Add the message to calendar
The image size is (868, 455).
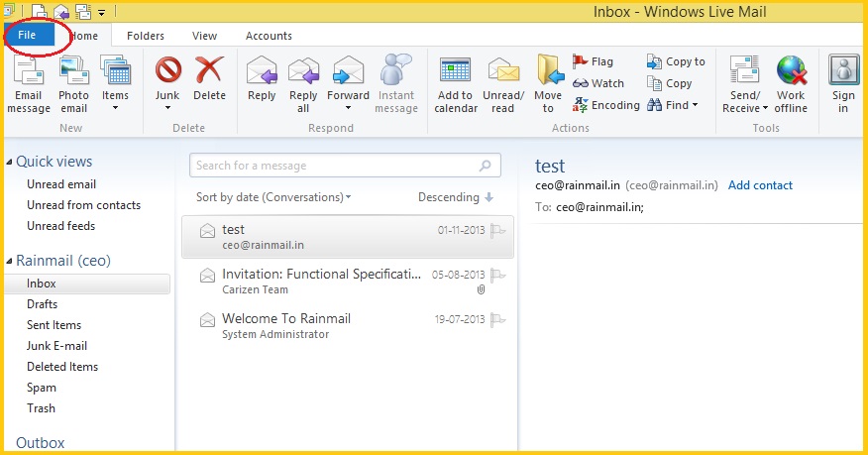tap(456, 84)
